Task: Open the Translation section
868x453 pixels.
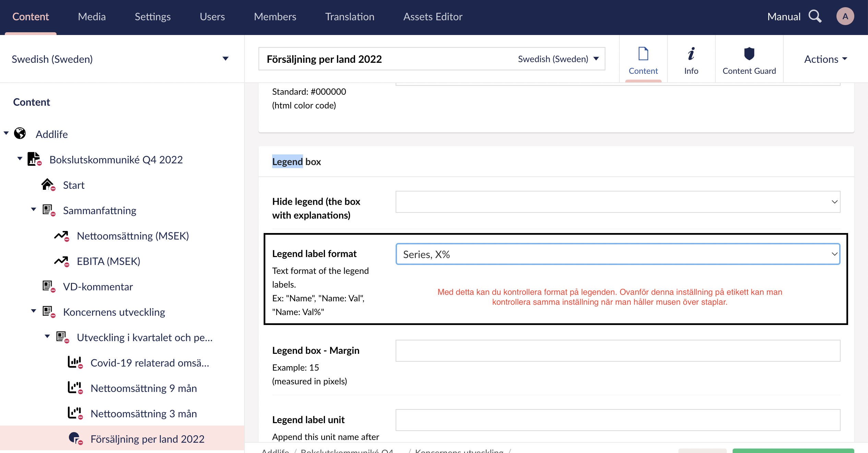Action: pyautogui.click(x=349, y=16)
